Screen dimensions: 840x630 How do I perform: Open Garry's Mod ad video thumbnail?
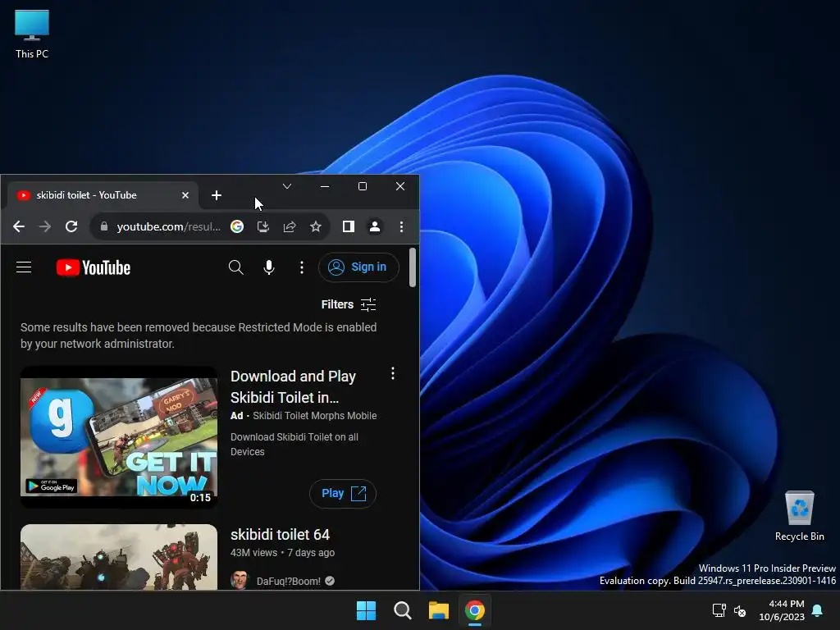[119, 437]
